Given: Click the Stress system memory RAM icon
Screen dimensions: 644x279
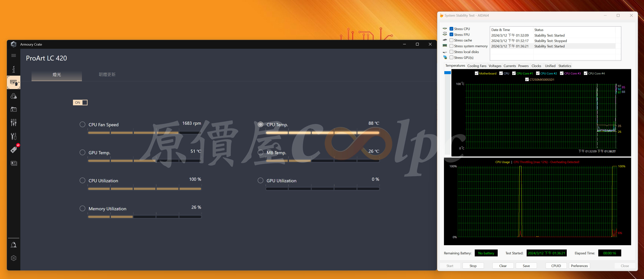Looking at the screenshot, I should click(x=445, y=46).
